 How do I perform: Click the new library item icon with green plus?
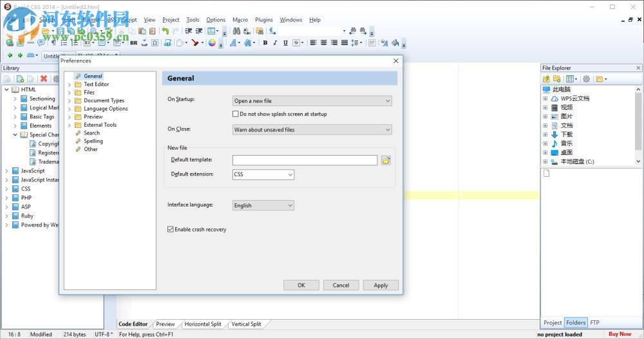(x=20, y=78)
